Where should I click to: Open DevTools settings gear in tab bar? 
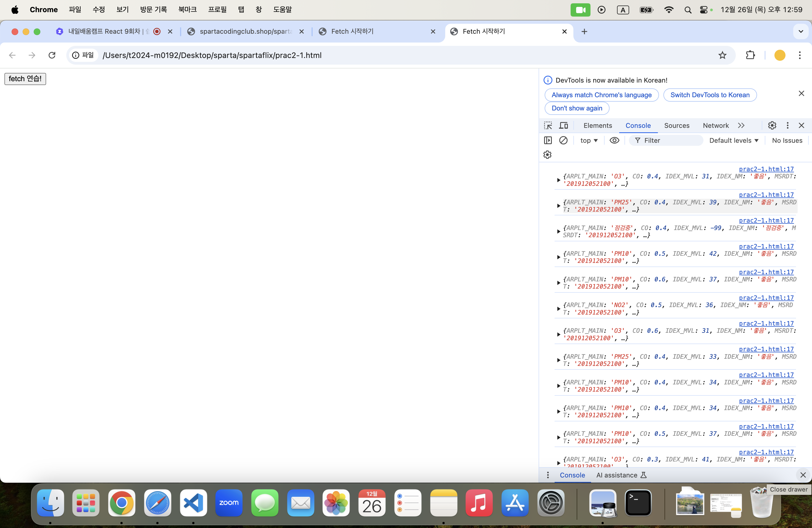772,126
